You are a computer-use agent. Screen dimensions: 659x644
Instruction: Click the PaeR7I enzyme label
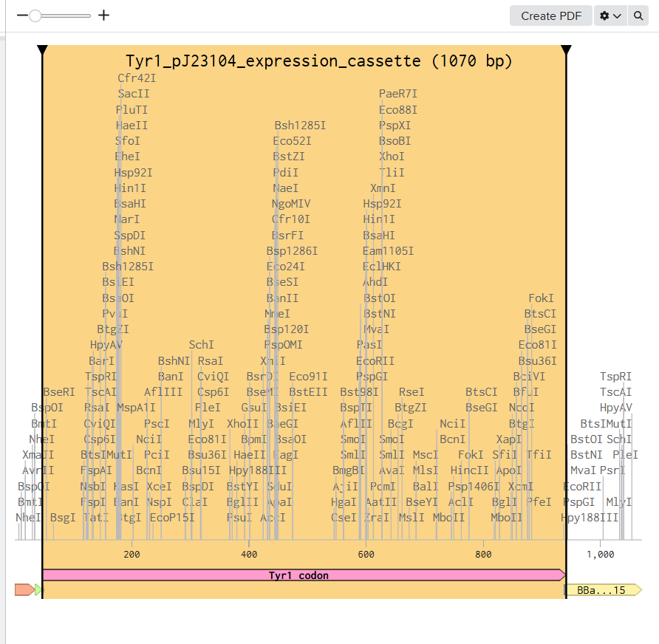coord(398,94)
